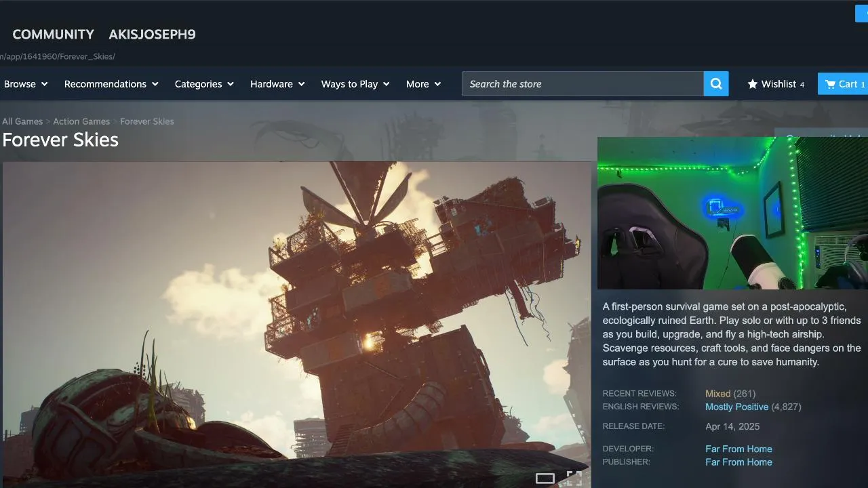Screen dimensions: 868x488
Task: Expand the Categories menu
Action: tap(204, 84)
